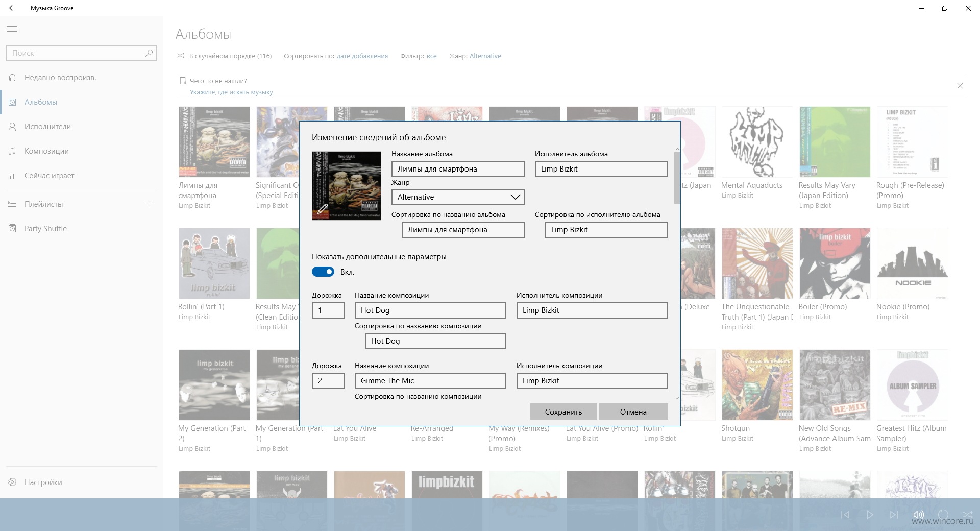Open the Party Shuffle playlist
980x531 pixels.
coord(82,229)
